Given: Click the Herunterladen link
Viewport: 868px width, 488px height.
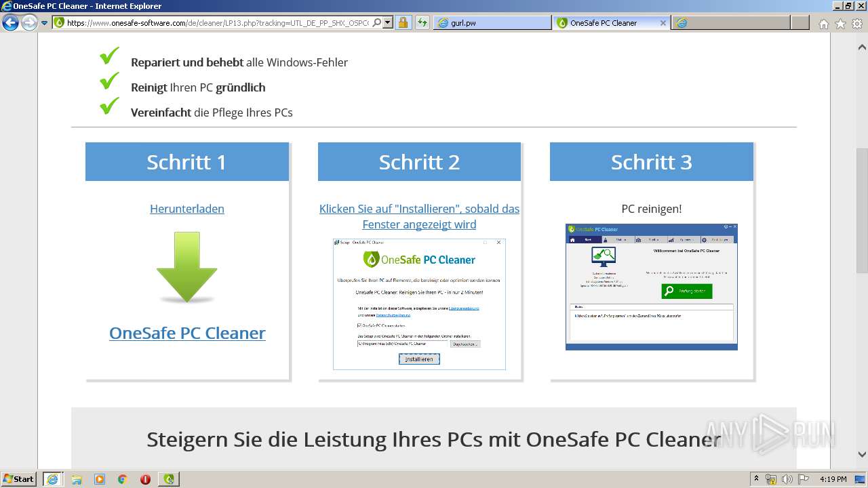Looking at the screenshot, I should (x=187, y=209).
